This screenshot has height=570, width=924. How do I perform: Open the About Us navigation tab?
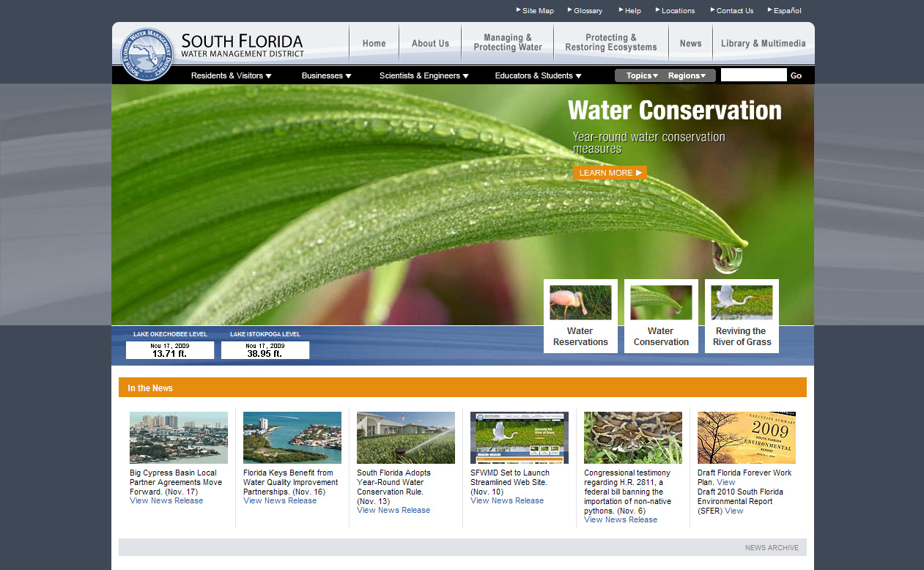[x=430, y=43]
